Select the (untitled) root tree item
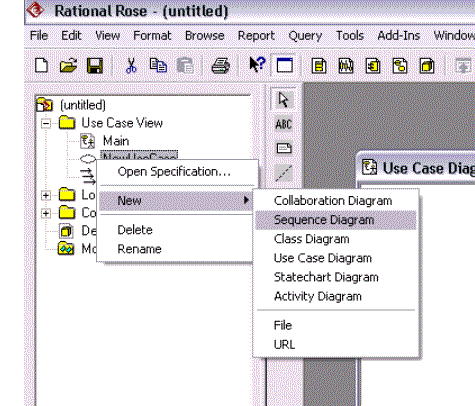Screen dimensions: 475x406 click(x=83, y=105)
